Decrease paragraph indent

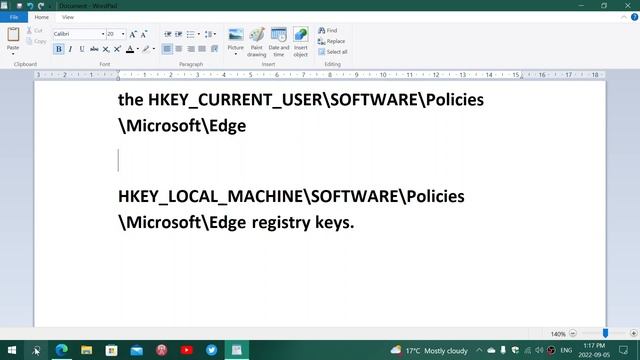point(167,34)
